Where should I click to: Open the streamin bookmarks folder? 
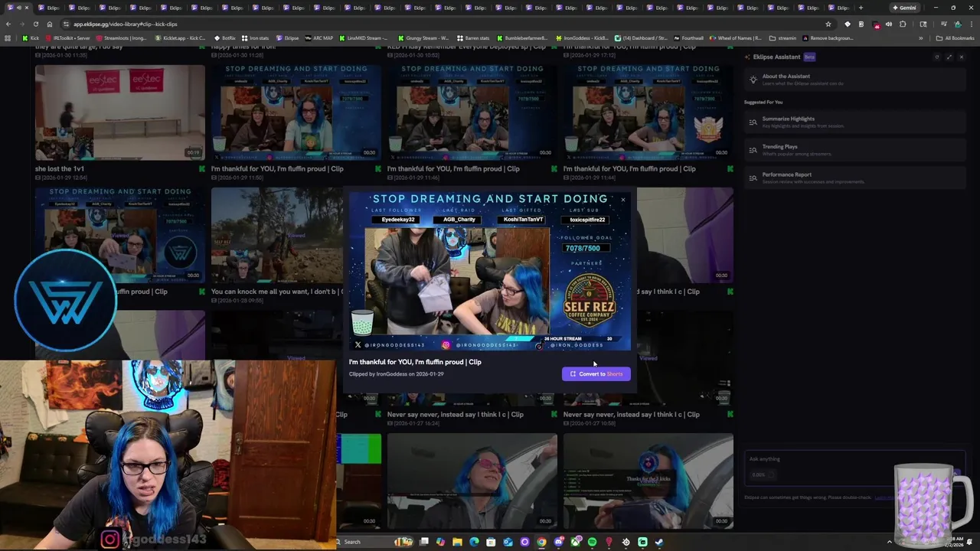click(x=782, y=37)
